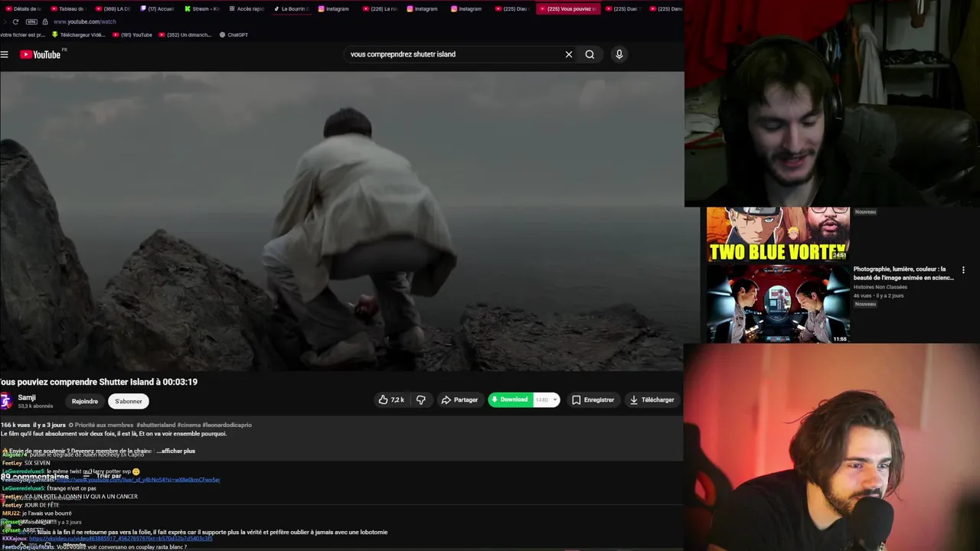Screen dimensions: 980x551
Task: Open the ChatGPT bookmark
Action: [234, 34]
